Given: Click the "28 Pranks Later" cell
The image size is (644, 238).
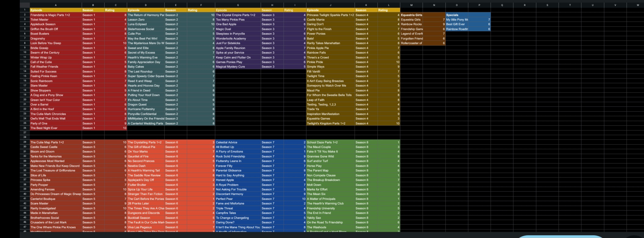Looking at the screenshot, I should pyautogui.click(x=146, y=203).
